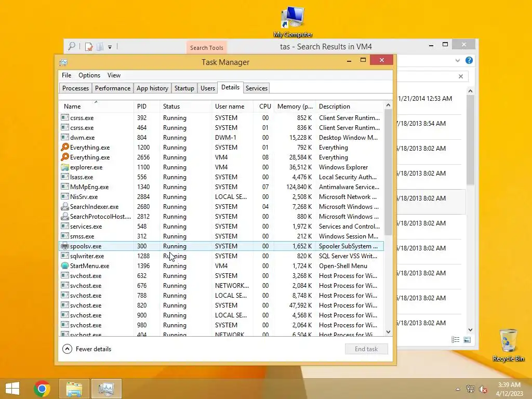Click the Everything.exe icon with PID 2656
532x399 pixels.
click(65, 157)
